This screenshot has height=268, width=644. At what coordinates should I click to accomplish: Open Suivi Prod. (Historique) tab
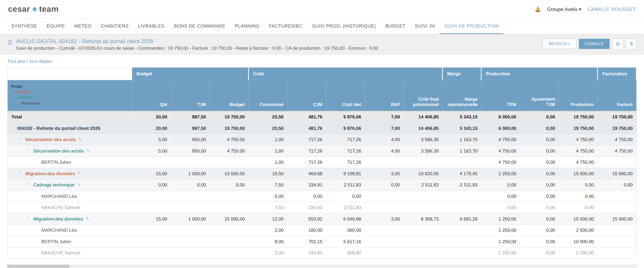point(344,26)
